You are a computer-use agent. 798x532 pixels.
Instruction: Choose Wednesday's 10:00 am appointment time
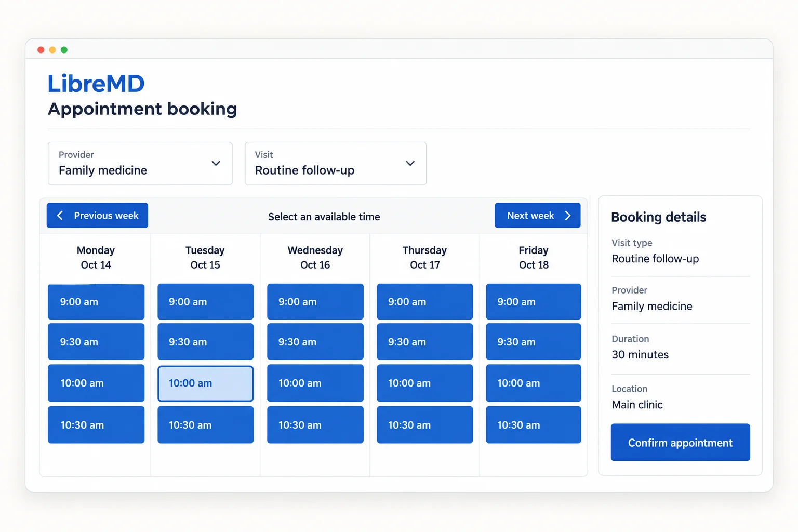315,383
